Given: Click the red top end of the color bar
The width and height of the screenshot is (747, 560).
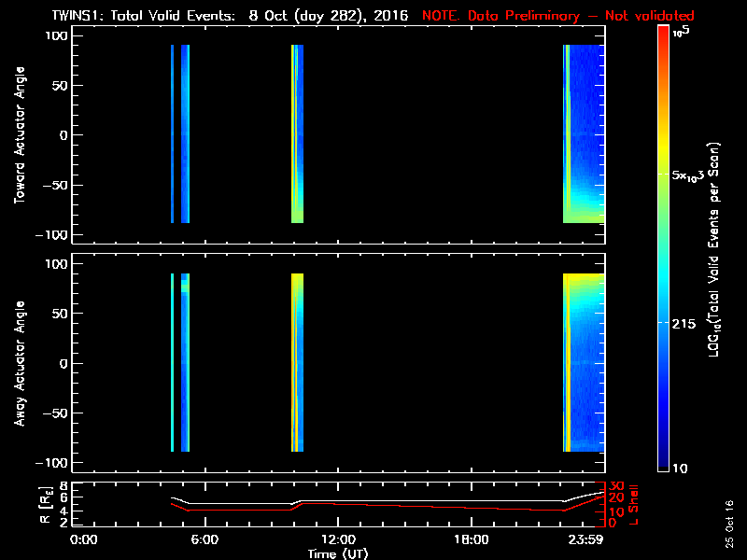Looking at the screenshot, I should (x=663, y=31).
